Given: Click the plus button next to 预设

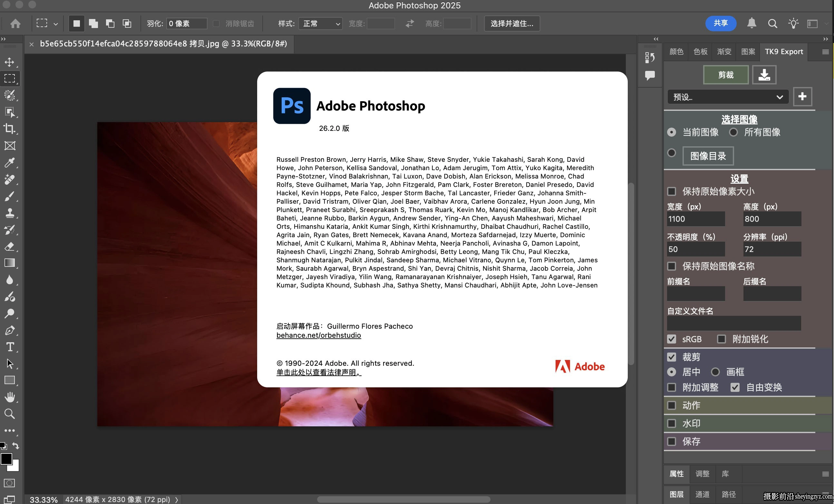Looking at the screenshot, I should 802,96.
